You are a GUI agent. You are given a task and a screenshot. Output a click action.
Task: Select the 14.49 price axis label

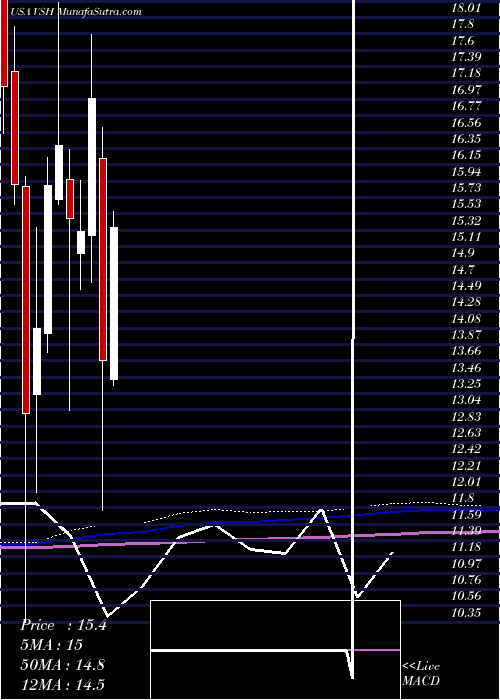[x=466, y=286]
